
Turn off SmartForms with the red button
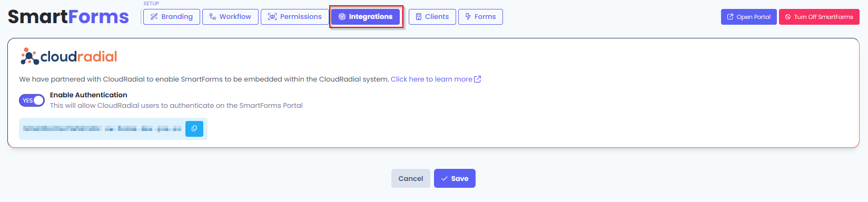(819, 17)
